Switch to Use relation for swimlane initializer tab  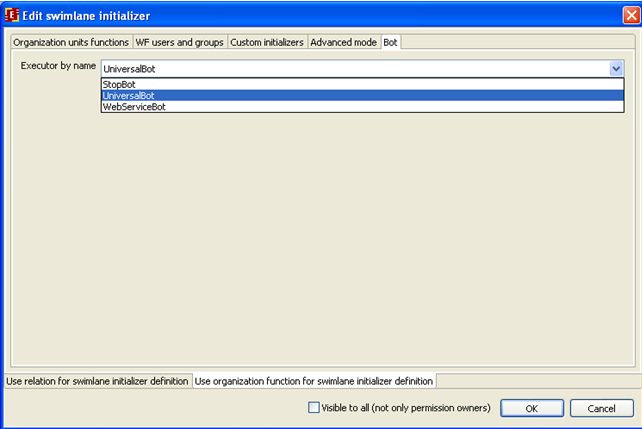point(96,381)
